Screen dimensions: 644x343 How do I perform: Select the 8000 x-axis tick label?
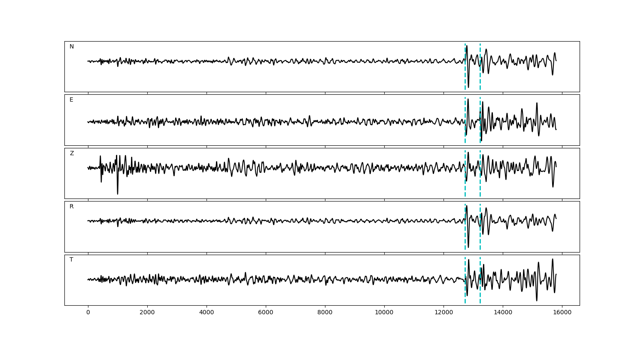click(x=325, y=313)
